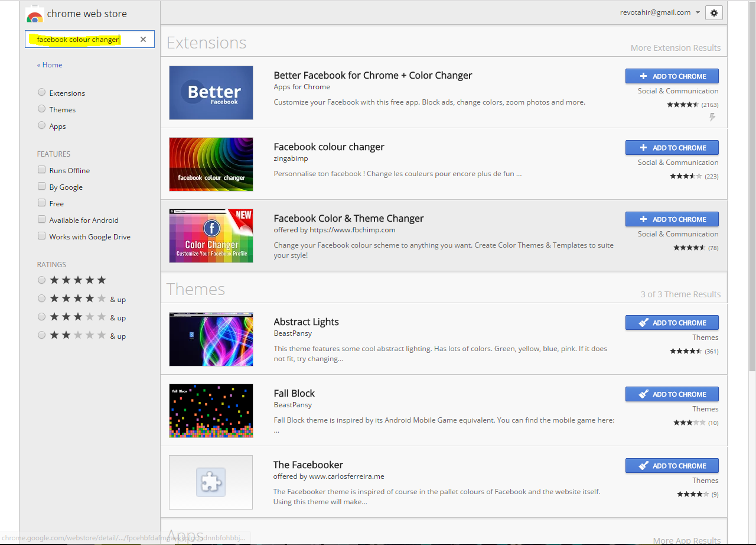Click the Extensions section heading
This screenshot has width=756, height=545.
(206, 43)
